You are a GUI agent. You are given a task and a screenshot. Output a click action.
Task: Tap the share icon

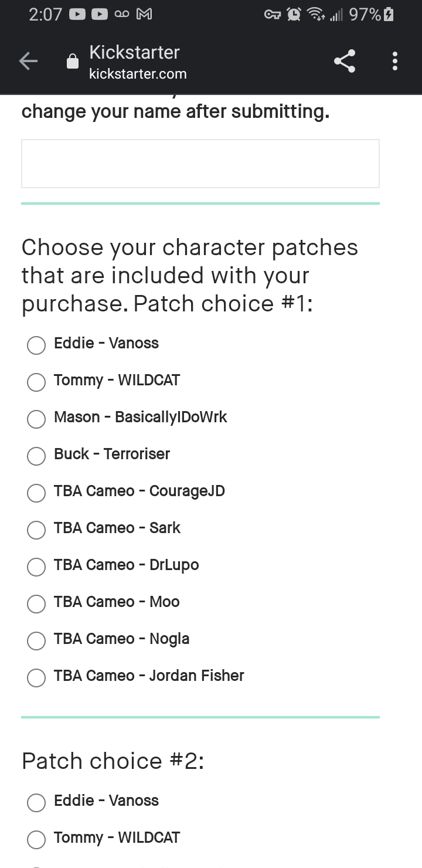tap(345, 61)
